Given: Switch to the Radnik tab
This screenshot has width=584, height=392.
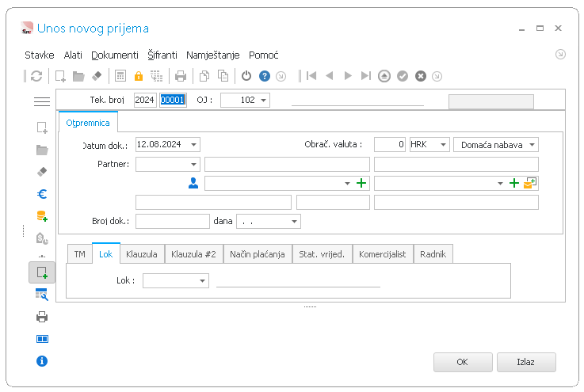Looking at the screenshot, I should (433, 254).
